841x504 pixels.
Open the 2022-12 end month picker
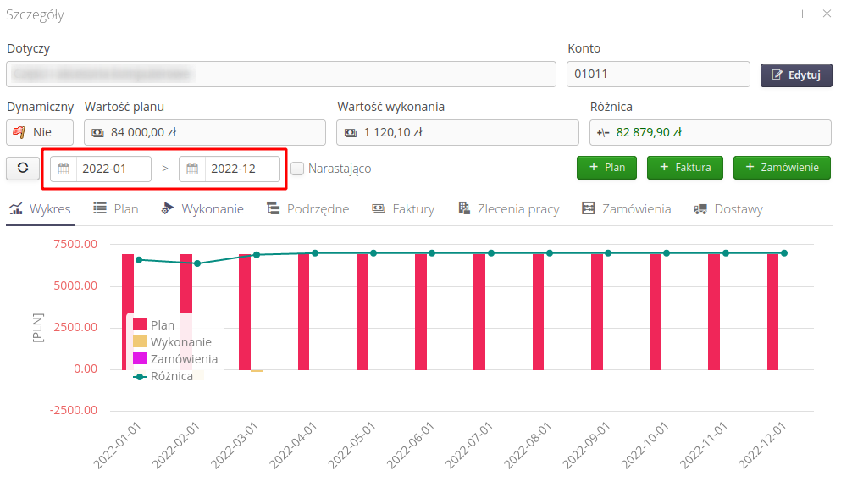242,169
